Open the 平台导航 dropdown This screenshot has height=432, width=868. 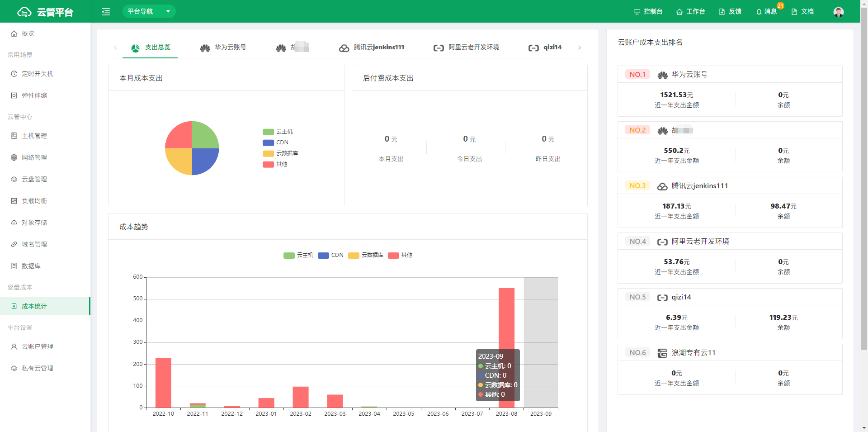149,11
